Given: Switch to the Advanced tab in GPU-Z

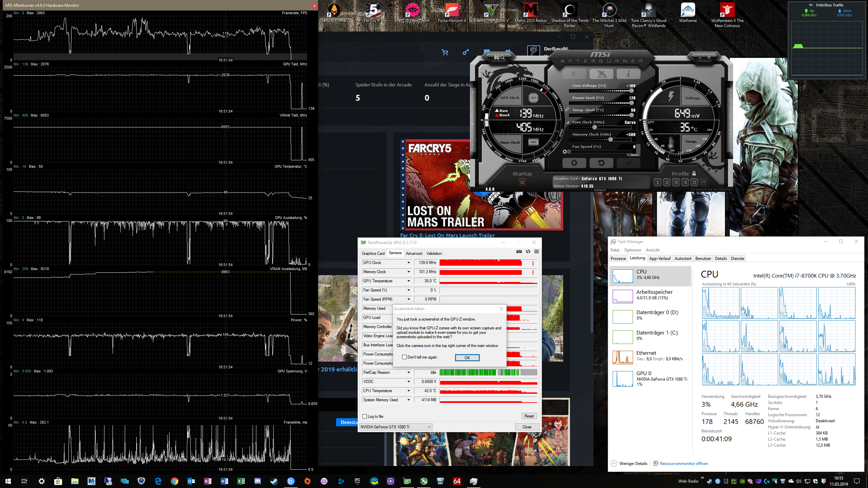Looking at the screenshot, I should pyautogui.click(x=414, y=253).
